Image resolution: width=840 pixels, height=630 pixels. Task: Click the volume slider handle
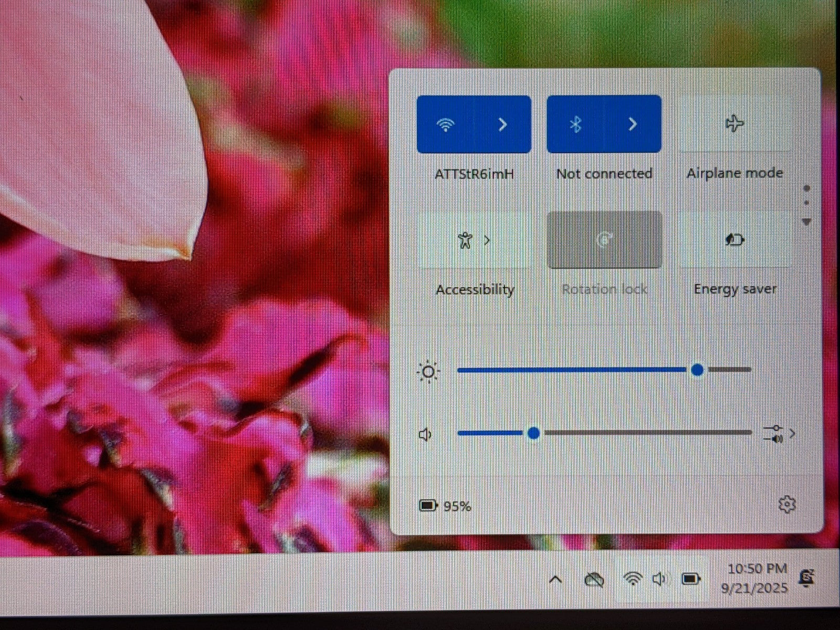533,433
